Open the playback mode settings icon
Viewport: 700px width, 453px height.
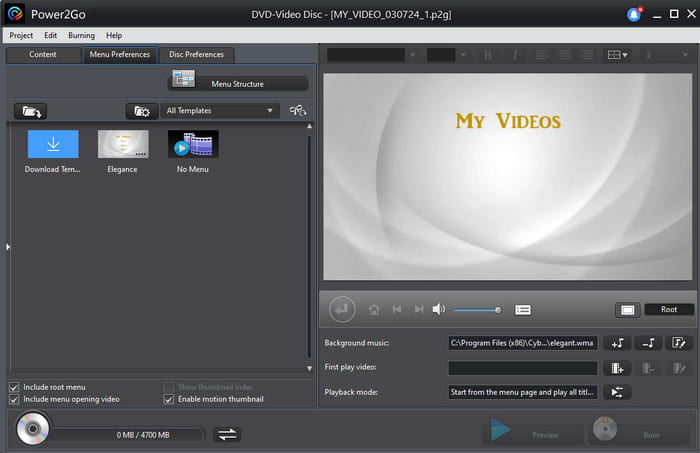point(617,392)
